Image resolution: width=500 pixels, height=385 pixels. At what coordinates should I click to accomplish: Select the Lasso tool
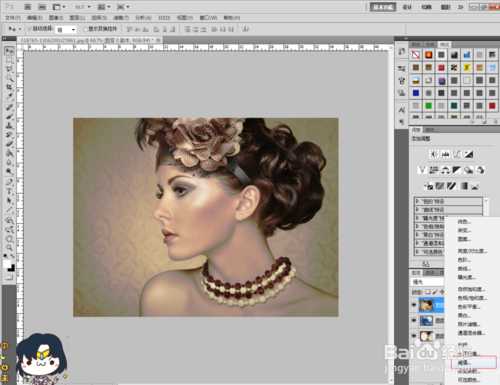[9, 69]
